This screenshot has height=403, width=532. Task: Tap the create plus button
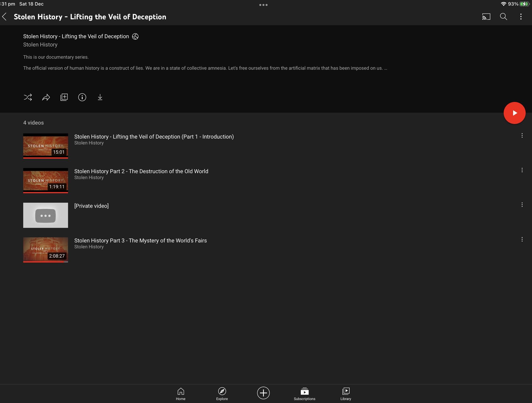pyautogui.click(x=263, y=393)
